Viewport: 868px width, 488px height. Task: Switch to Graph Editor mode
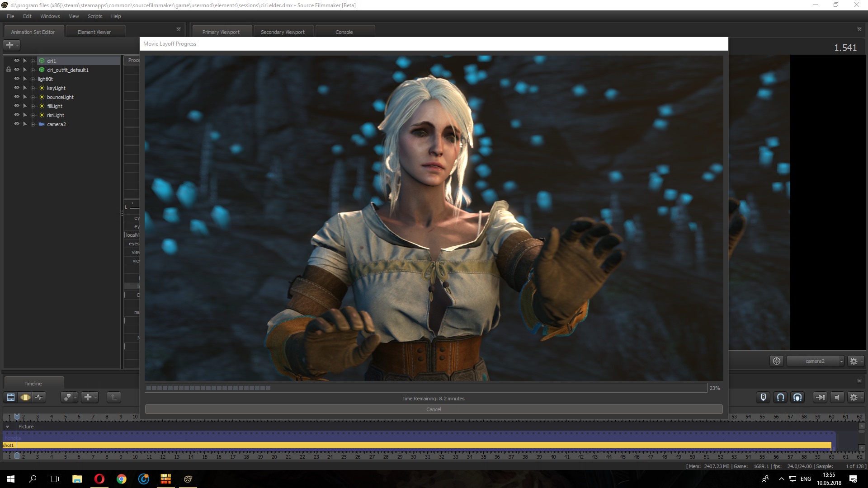[x=39, y=397]
